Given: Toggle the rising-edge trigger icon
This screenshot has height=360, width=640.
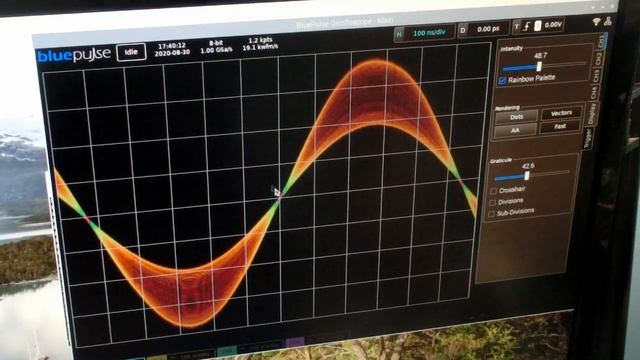Looking at the screenshot, I should click(x=527, y=26).
